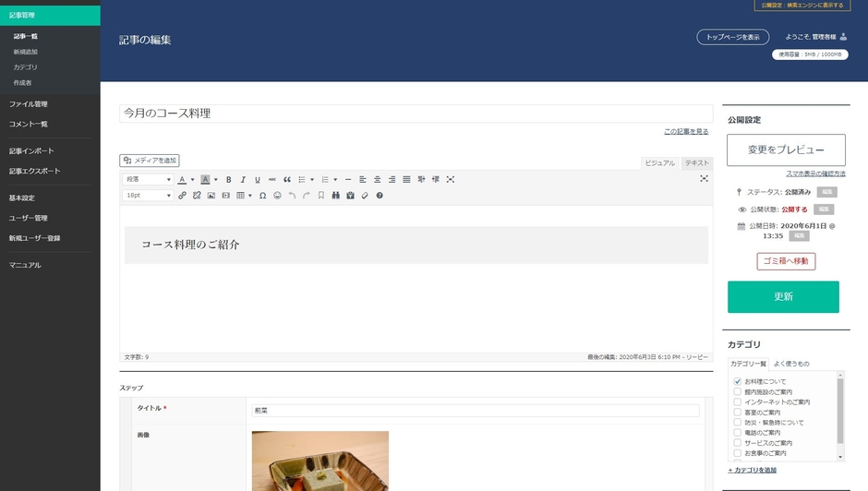Align text left
This screenshot has width=868, height=491.
click(363, 179)
